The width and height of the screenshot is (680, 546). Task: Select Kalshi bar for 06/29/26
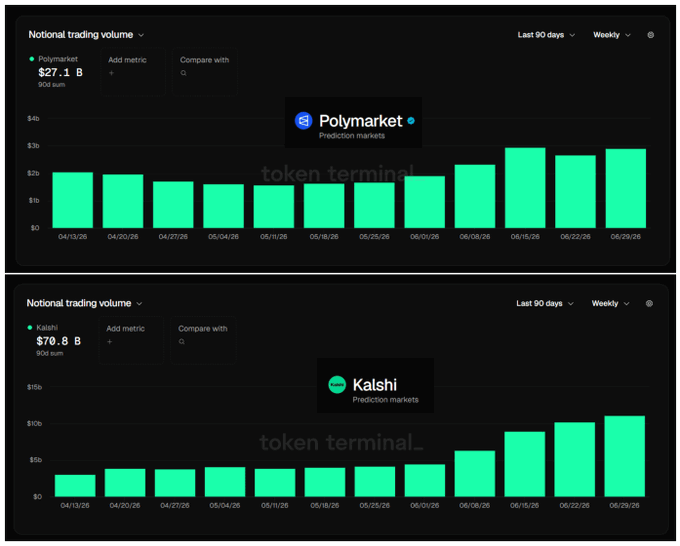625,456
